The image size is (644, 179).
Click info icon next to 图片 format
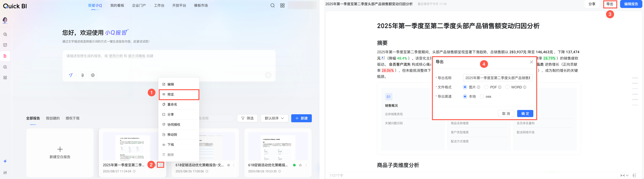(x=478, y=87)
